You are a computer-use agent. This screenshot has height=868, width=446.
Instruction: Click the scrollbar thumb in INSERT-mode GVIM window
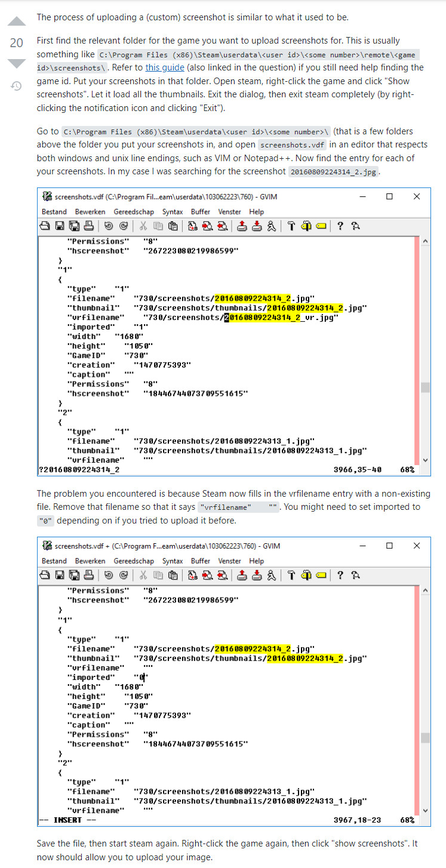425,737
